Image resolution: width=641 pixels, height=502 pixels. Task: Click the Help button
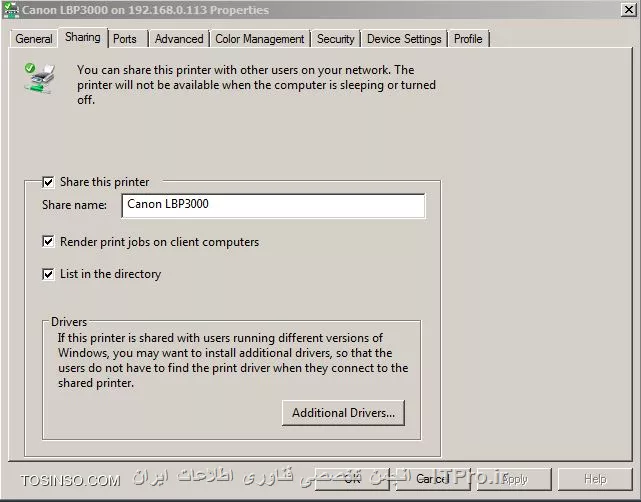click(x=595, y=479)
